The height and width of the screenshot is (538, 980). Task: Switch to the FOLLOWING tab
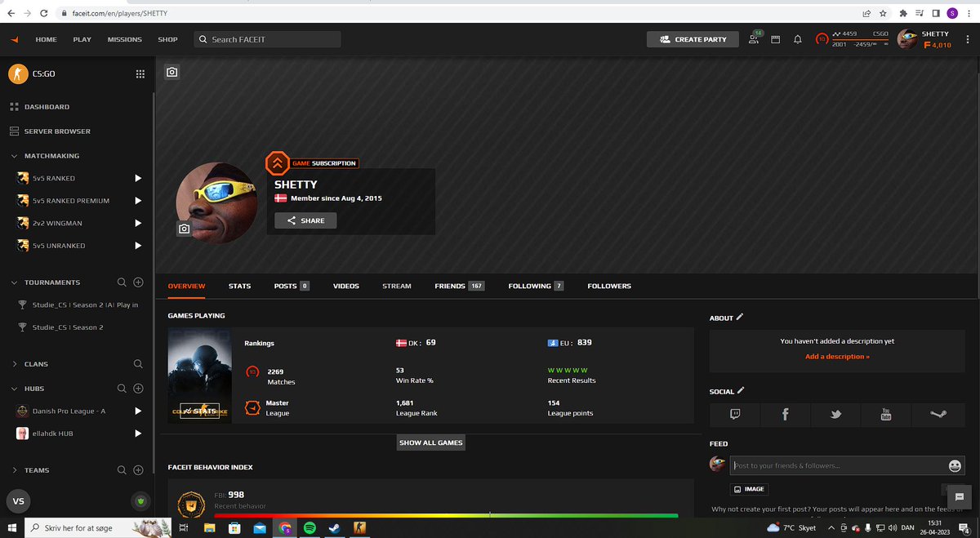coord(536,287)
